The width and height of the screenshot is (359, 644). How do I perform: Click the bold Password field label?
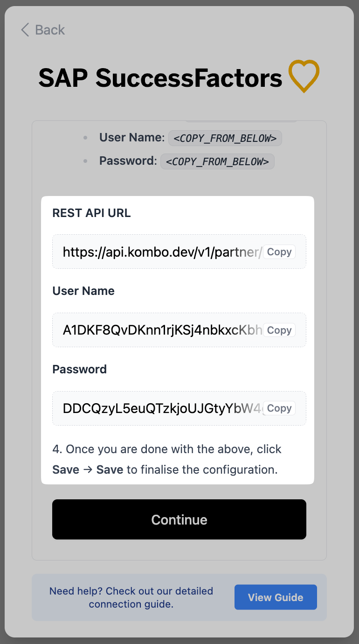click(x=80, y=369)
